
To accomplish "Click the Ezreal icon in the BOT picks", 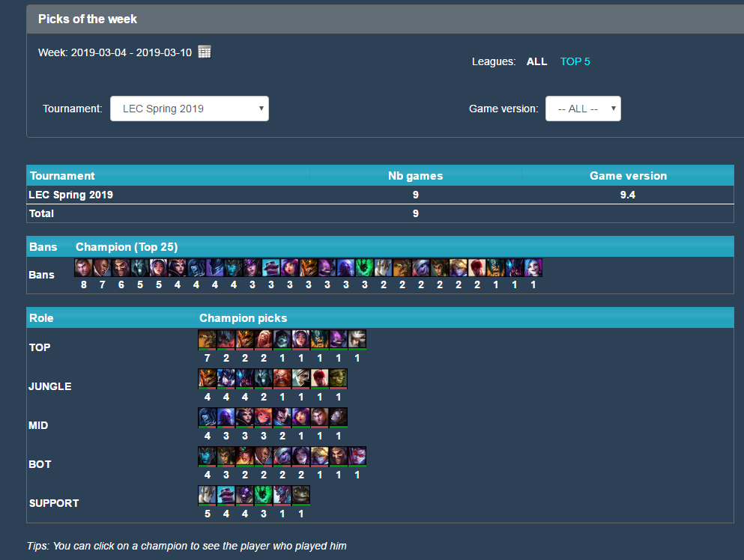I will 320,456.
